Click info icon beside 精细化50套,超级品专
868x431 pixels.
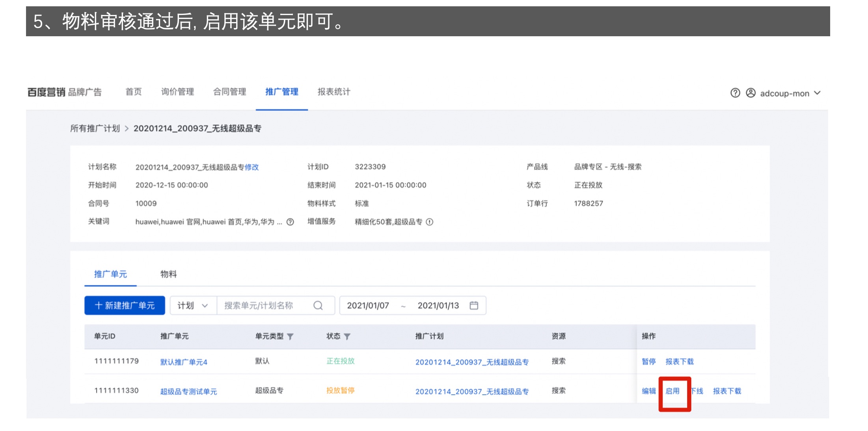[x=430, y=222]
